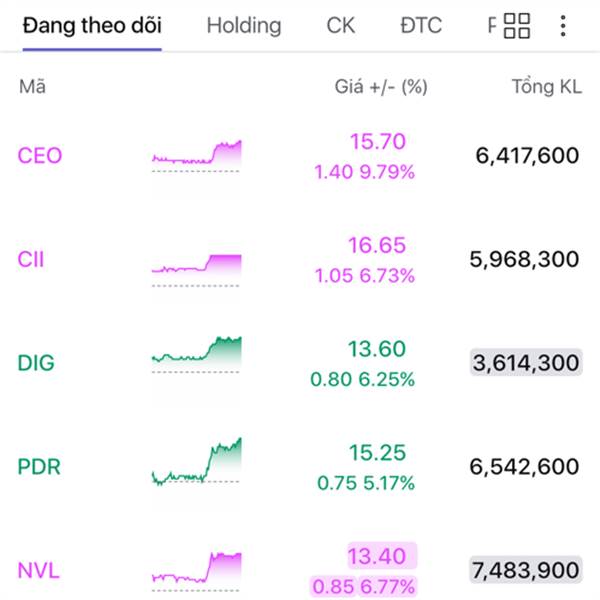Sort by Tổng KL column header
The width and height of the screenshot is (600, 600).
click(x=546, y=87)
